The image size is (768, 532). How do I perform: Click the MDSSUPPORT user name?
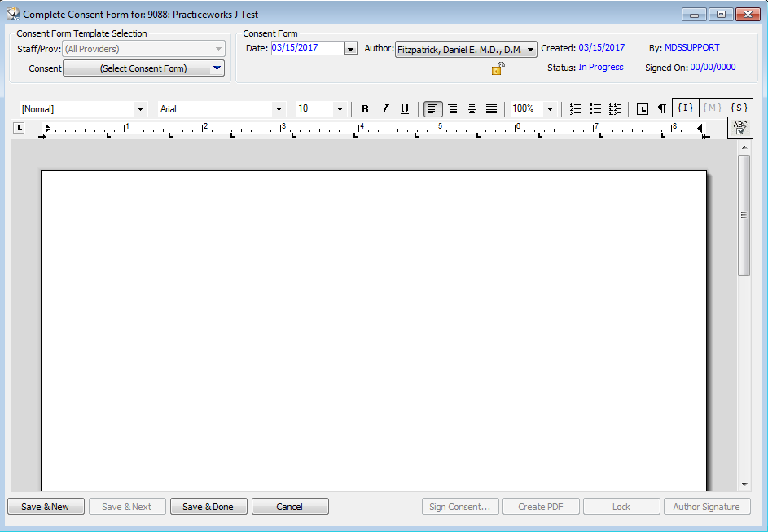pos(692,47)
